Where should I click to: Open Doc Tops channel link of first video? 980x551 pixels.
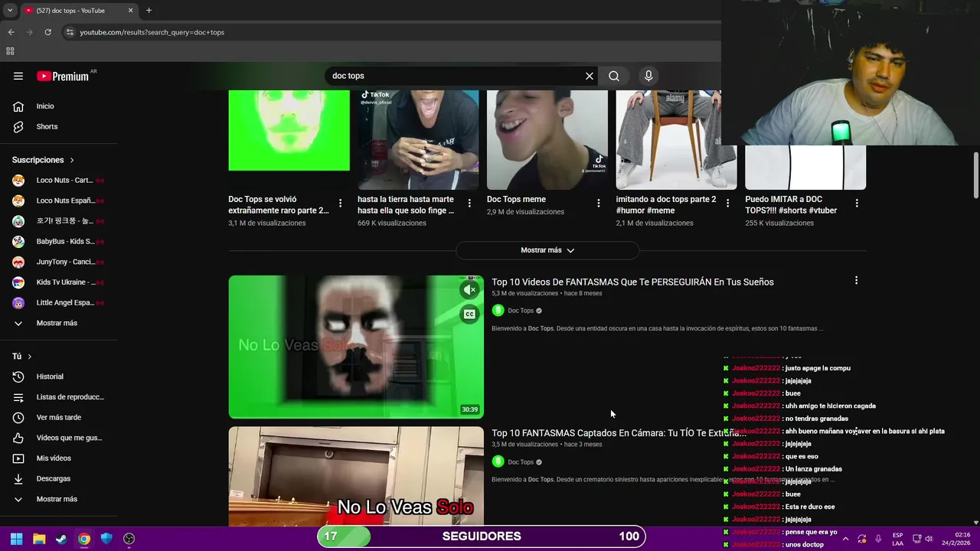pyautogui.click(x=521, y=311)
